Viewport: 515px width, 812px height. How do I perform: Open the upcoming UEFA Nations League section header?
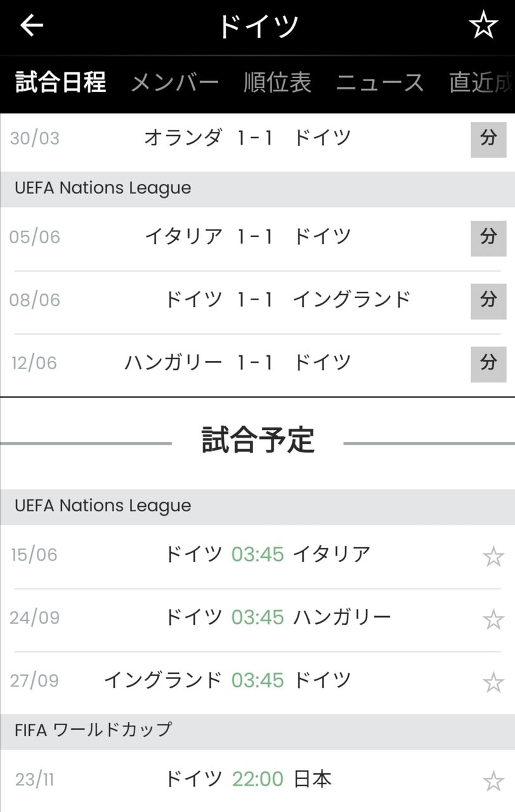coord(103,506)
